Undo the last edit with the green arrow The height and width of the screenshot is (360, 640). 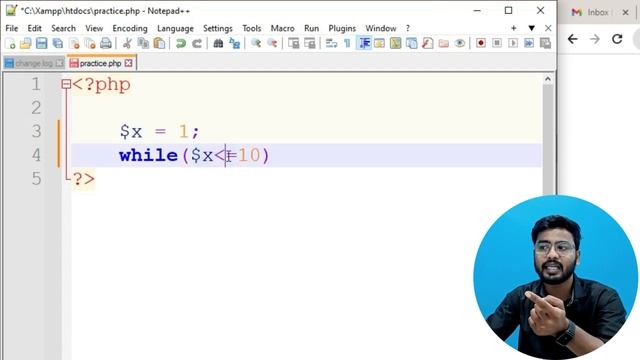[180, 43]
